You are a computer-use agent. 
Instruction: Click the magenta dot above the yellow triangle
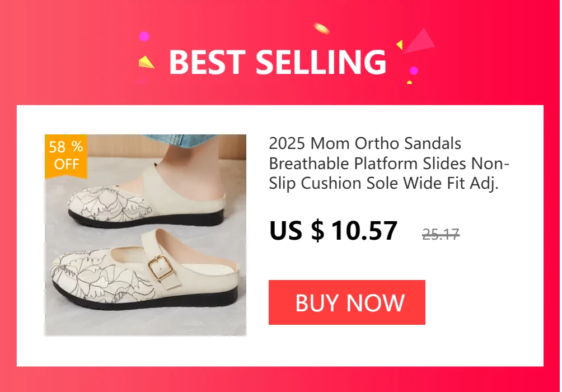pyautogui.click(x=144, y=36)
